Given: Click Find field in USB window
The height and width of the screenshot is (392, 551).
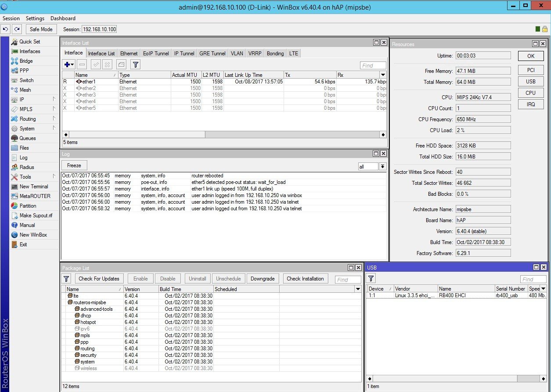Looking at the screenshot, I should pos(533,280).
